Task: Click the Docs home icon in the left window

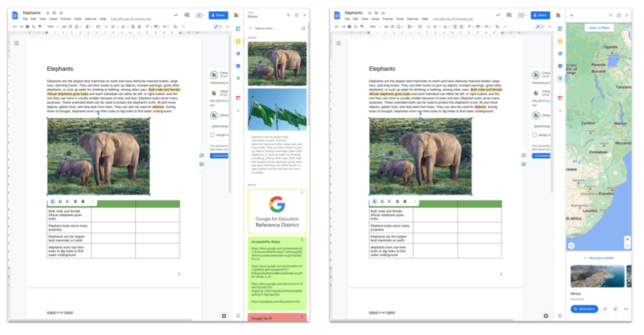Action: (15, 16)
